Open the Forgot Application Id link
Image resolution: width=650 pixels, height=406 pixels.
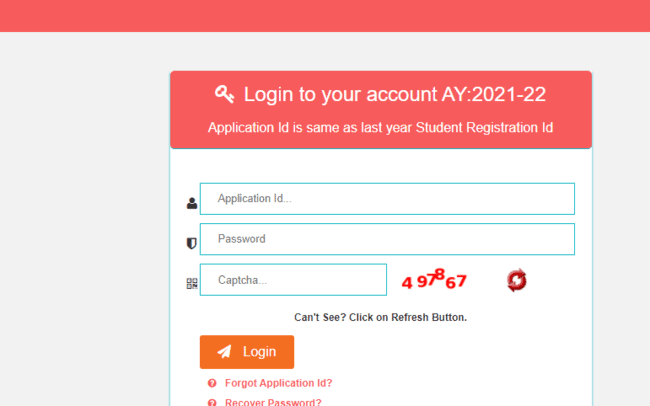279,383
